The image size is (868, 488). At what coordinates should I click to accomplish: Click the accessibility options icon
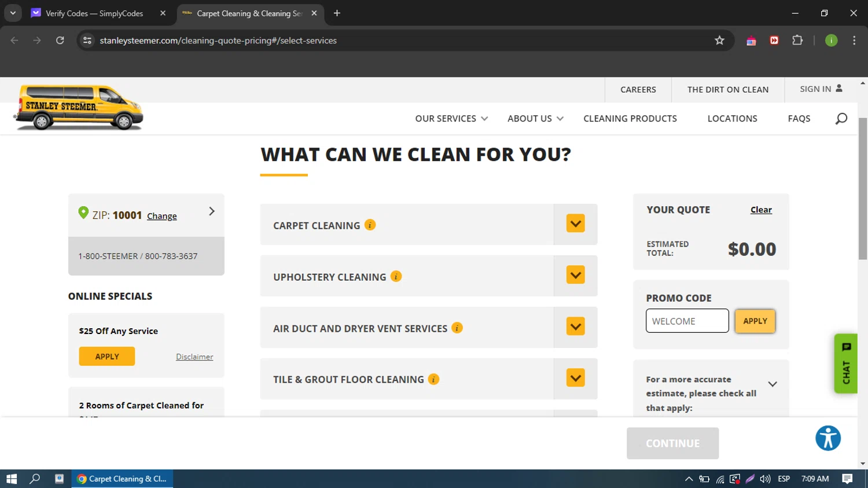(827, 438)
